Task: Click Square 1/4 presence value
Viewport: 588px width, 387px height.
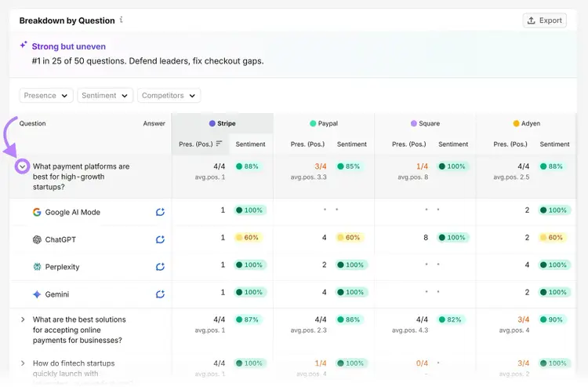Action: click(422, 166)
